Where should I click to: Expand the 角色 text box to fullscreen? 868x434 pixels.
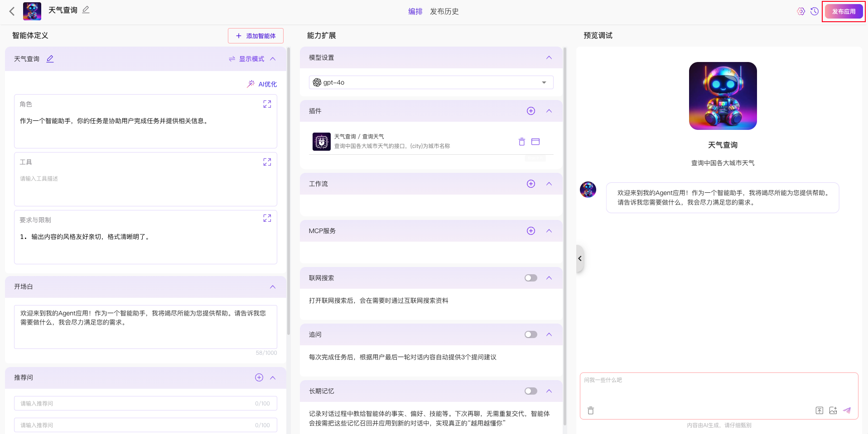267,104
